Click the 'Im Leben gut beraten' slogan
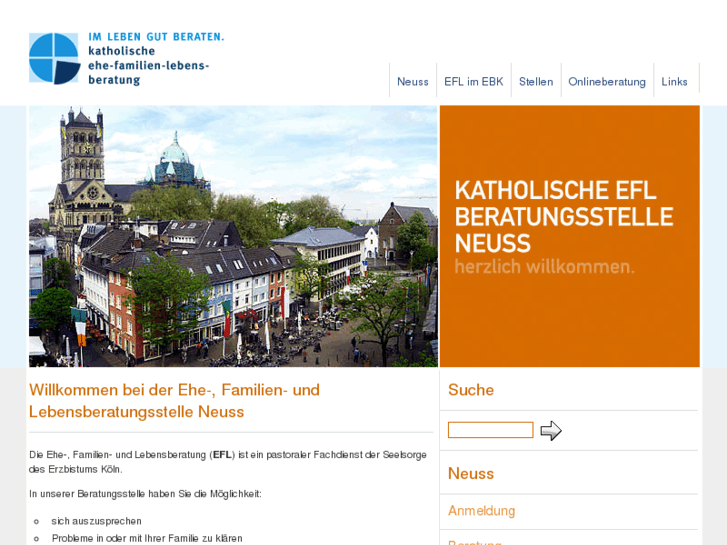 point(155,37)
